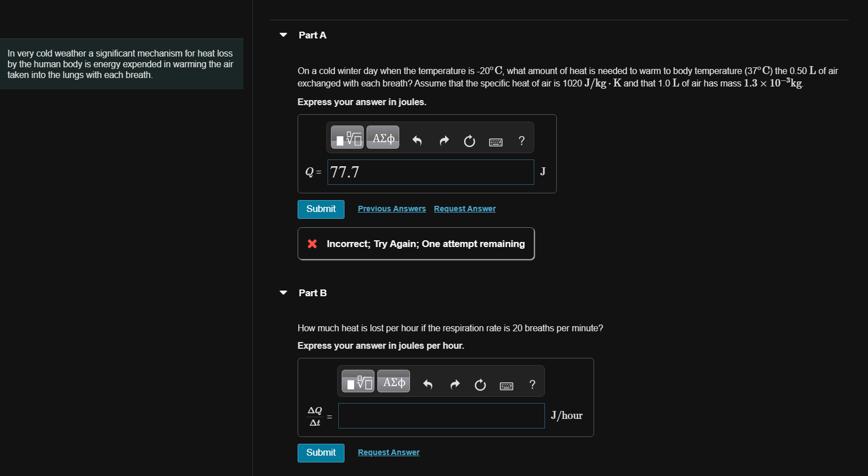Click the 'Express your answer in joules.' instruction
Image resolution: width=868 pixels, height=476 pixels.
coord(362,102)
